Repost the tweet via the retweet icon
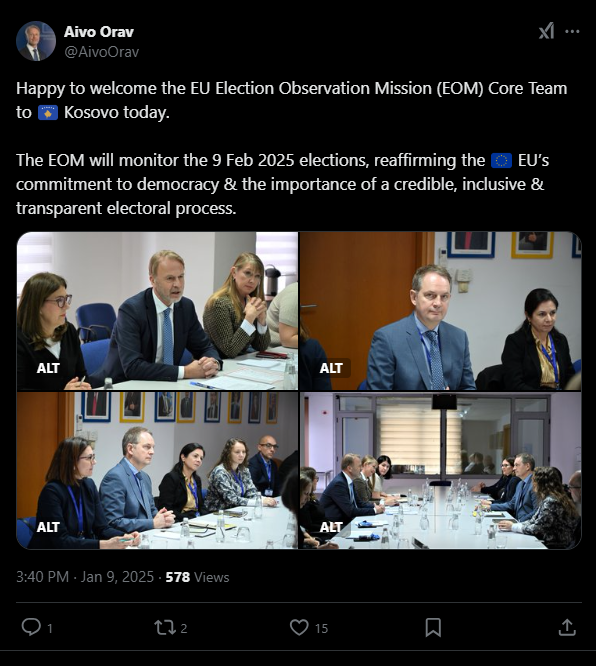Image resolution: width=596 pixels, height=666 pixels. 164,627
